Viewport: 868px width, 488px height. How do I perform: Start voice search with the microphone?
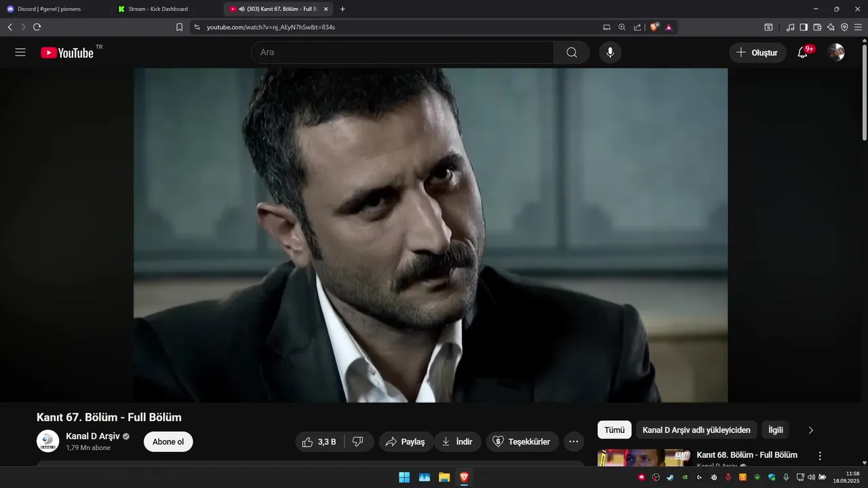tap(610, 52)
